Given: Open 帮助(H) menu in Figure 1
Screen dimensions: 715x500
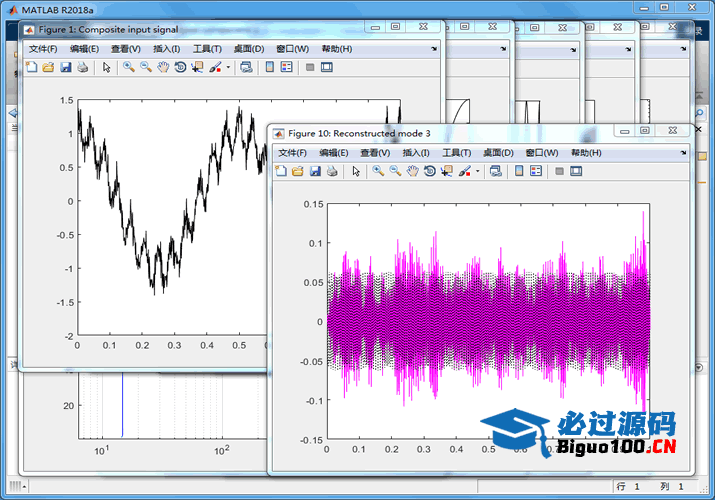Looking at the screenshot, I should [337, 49].
